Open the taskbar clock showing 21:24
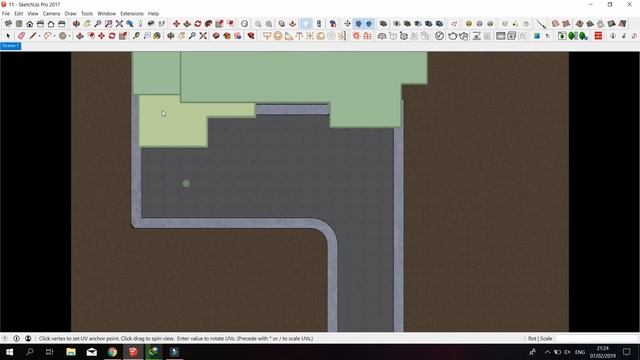The height and width of the screenshot is (360, 640). [x=603, y=352]
